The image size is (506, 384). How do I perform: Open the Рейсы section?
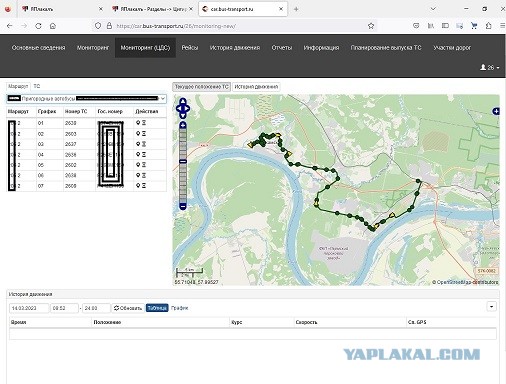point(190,48)
